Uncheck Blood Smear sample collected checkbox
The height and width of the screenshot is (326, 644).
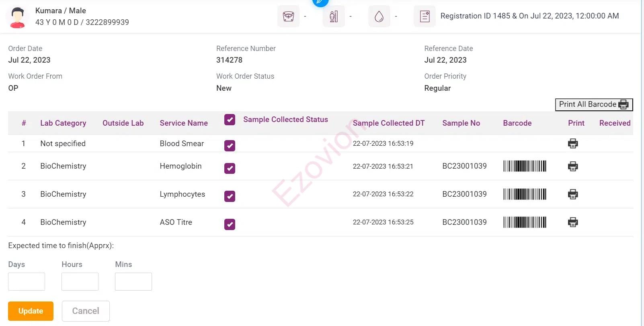(x=230, y=146)
